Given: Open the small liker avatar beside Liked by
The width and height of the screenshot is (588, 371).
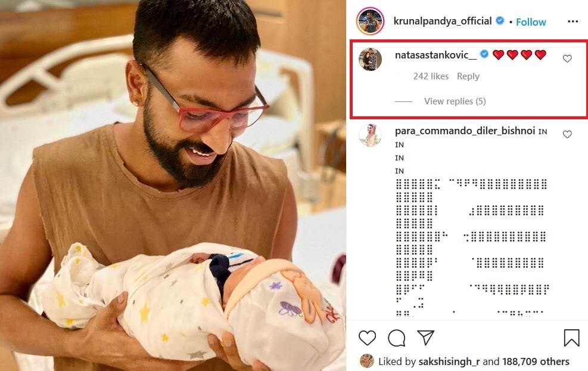Looking at the screenshot, I should tap(367, 361).
